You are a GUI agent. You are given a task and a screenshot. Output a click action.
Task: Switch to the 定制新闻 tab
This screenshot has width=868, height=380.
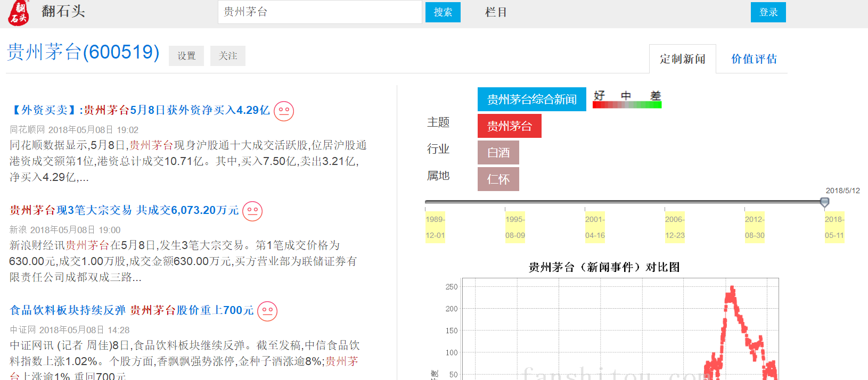[x=683, y=59]
